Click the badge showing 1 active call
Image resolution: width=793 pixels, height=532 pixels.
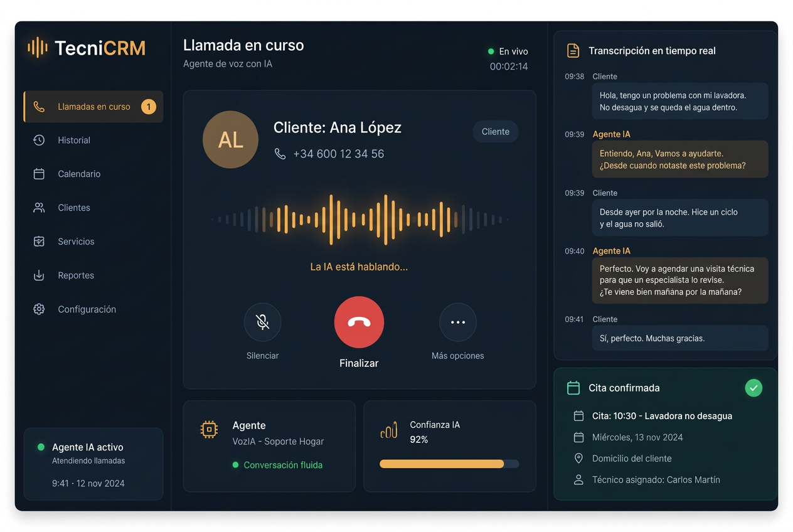[x=149, y=107]
